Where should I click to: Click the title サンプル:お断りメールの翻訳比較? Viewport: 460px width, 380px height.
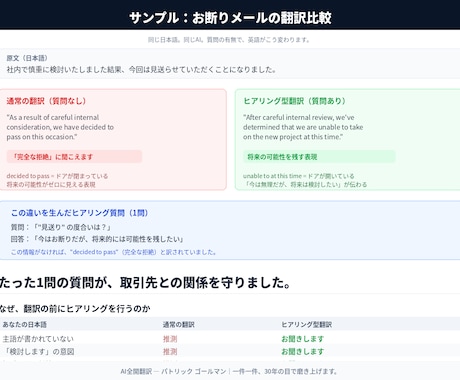tap(230, 18)
